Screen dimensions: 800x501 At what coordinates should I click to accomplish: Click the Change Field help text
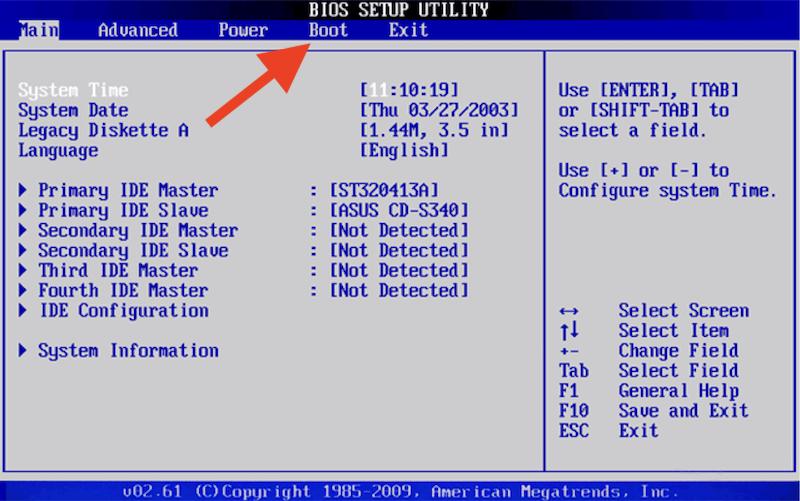tap(679, 350)
